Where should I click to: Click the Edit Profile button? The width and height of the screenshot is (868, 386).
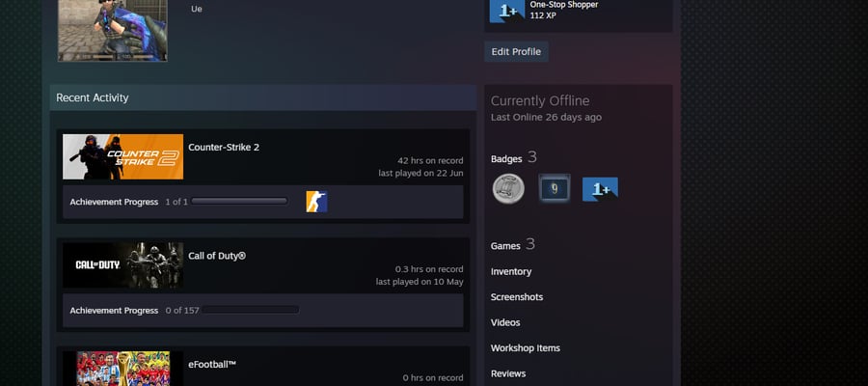coord(516,51)
